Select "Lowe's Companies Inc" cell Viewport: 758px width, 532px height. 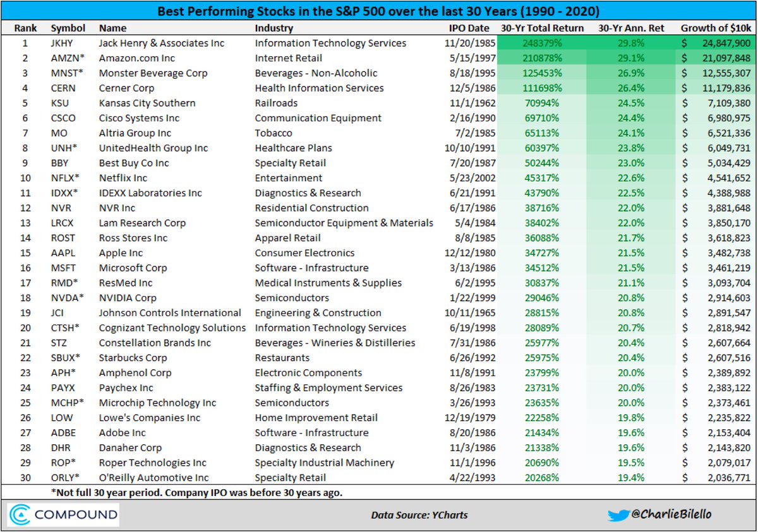[150, 418]
